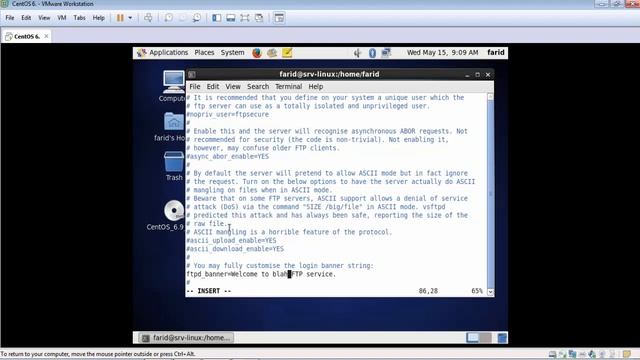Open terminal Search menu
The width and height of the screenshot is (640, 360).
pos(258,87)
